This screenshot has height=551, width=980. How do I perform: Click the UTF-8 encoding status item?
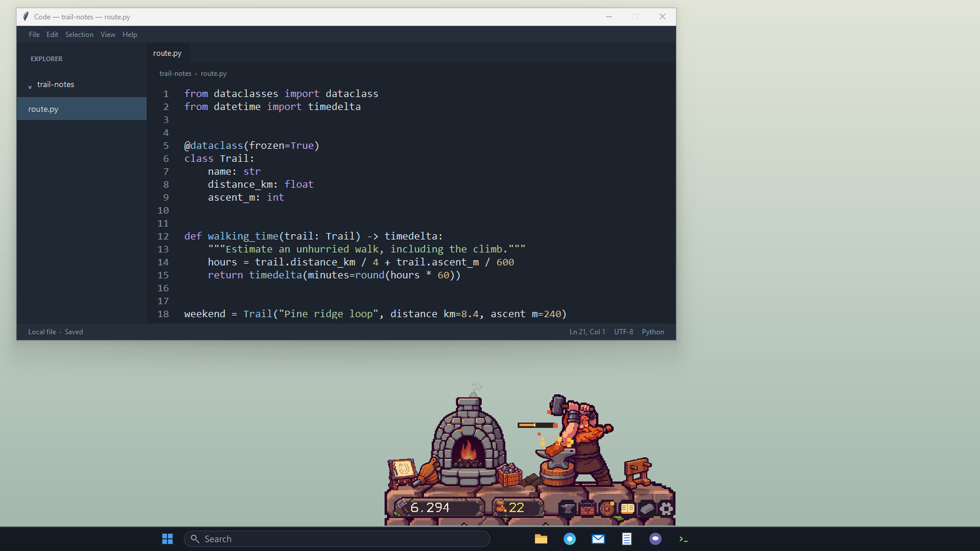tap(623, 332)
